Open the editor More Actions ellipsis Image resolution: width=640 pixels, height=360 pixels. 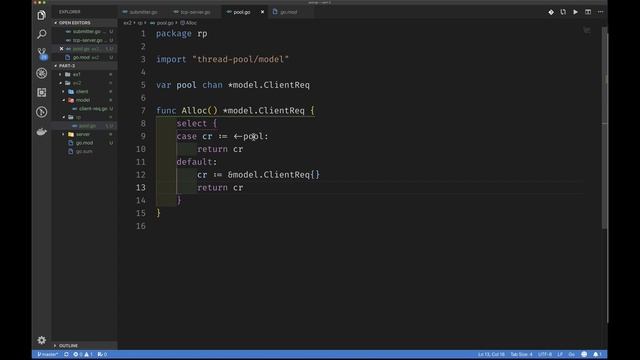[600, 12]
